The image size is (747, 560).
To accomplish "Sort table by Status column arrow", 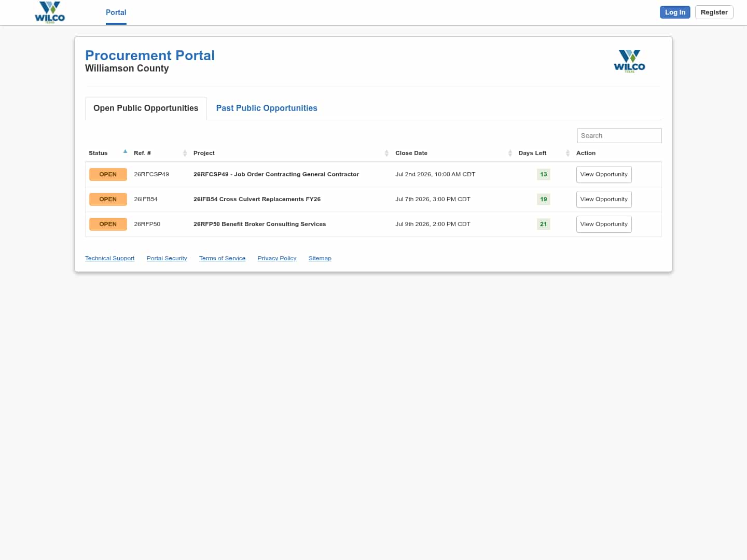I will click(125, 152).
